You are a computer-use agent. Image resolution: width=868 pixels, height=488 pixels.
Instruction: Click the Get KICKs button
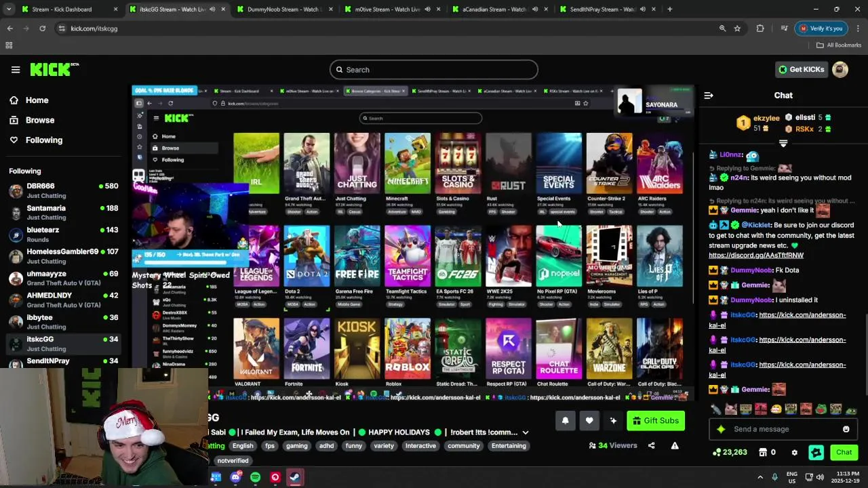(801, 69)
